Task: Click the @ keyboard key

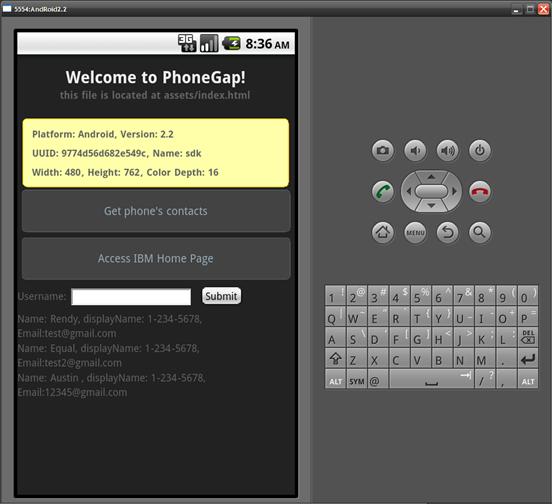Action: coord(378,379)
